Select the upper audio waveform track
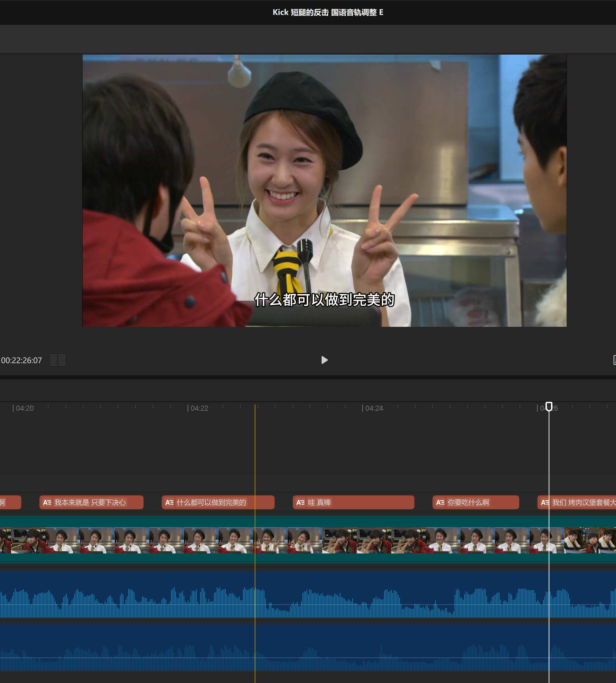This screenshot has width=616, height=683. 308,594
